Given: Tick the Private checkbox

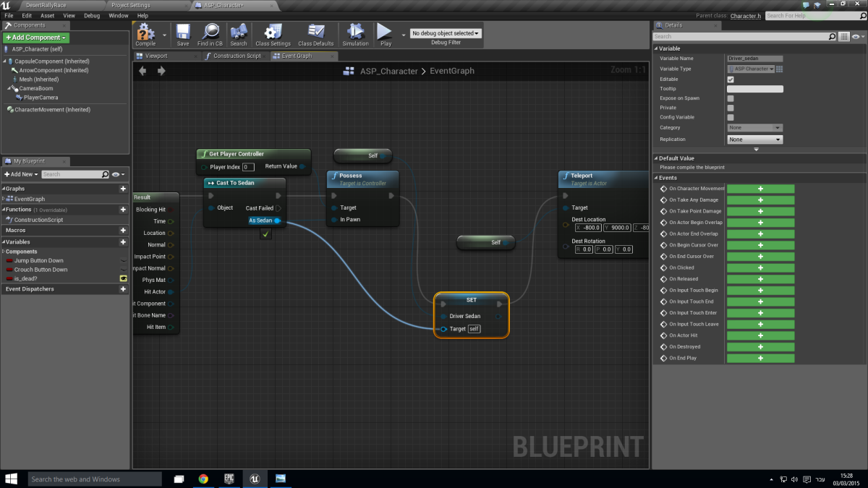Looking at the screenshot, I should [731, 108].
